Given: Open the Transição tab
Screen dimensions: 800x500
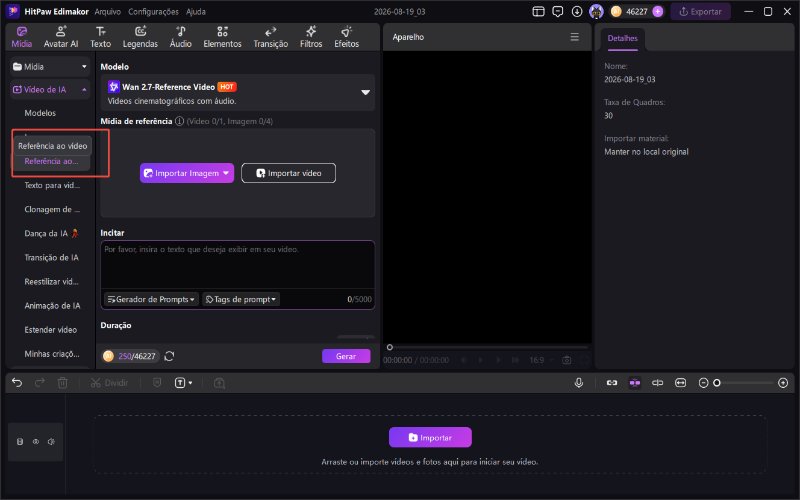Looking at the screenshot, I should (270, 37).
